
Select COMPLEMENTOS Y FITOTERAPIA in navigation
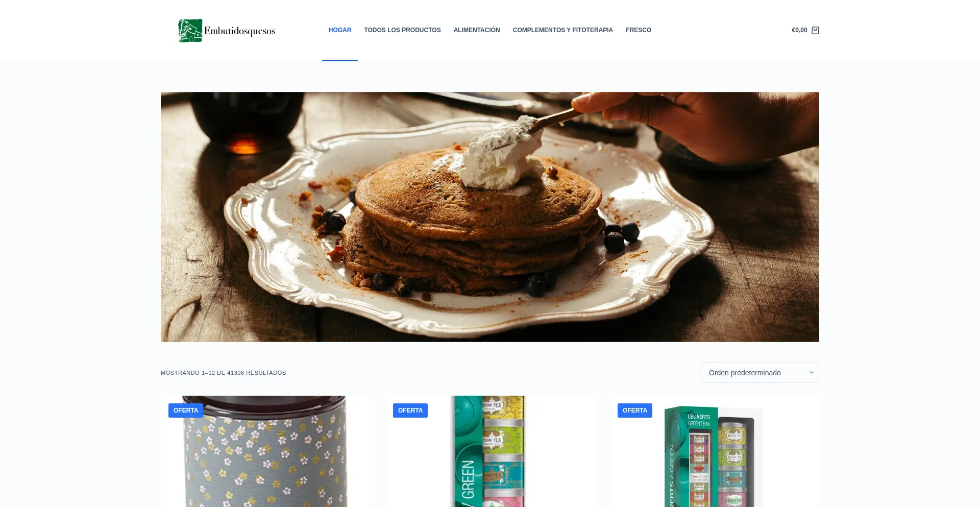click(x=562, y=30)
